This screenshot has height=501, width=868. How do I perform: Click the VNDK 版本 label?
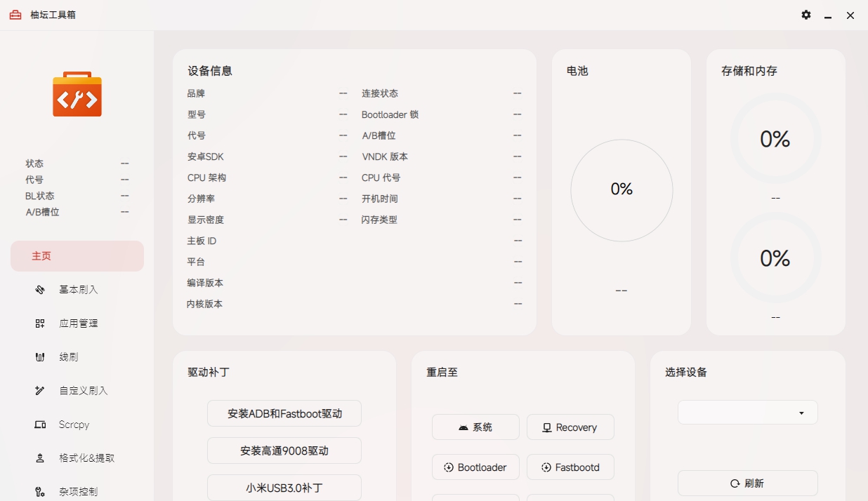(385, 156)
